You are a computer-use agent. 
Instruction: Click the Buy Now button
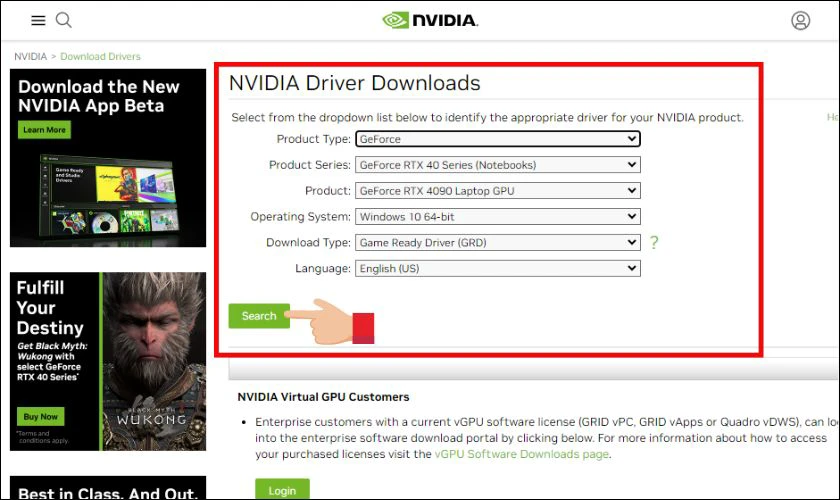click(40, 416)
